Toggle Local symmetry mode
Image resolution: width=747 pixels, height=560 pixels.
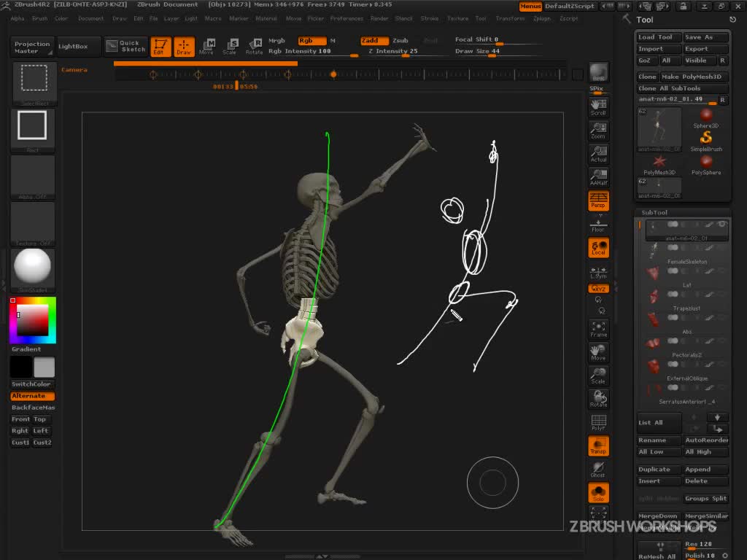(598, 248)
